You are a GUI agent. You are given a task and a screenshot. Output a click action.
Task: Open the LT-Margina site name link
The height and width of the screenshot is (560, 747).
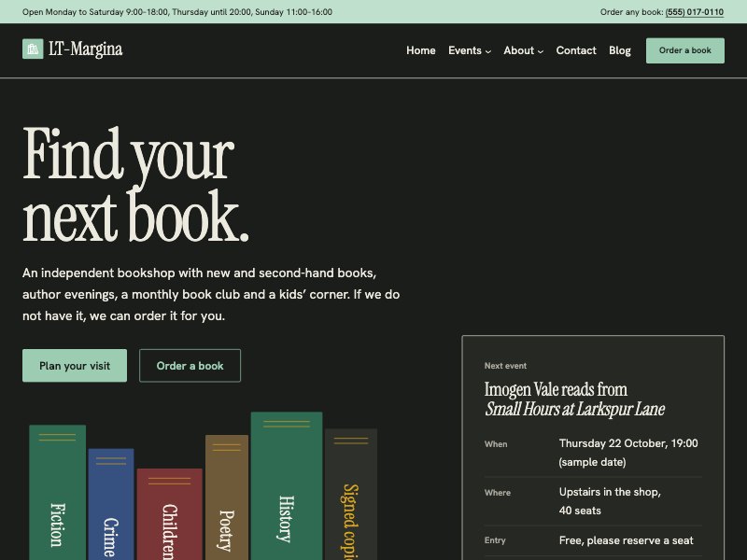[x=86, y=49]
